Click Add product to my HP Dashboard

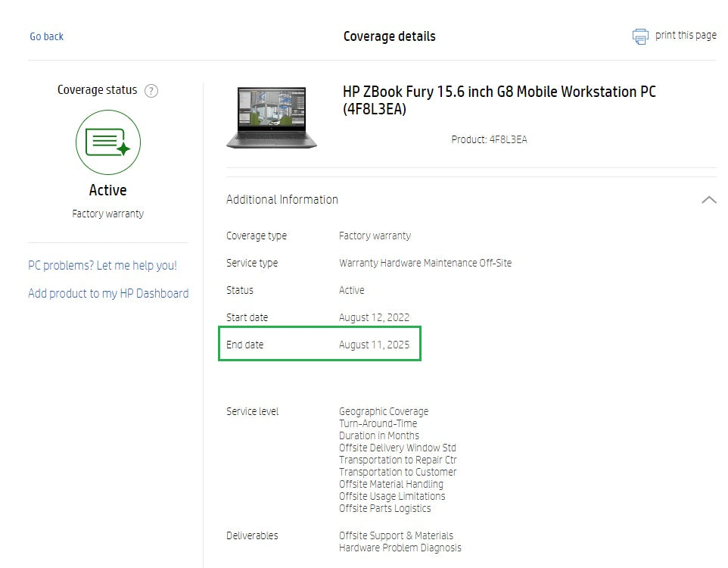tap(107, 293)
